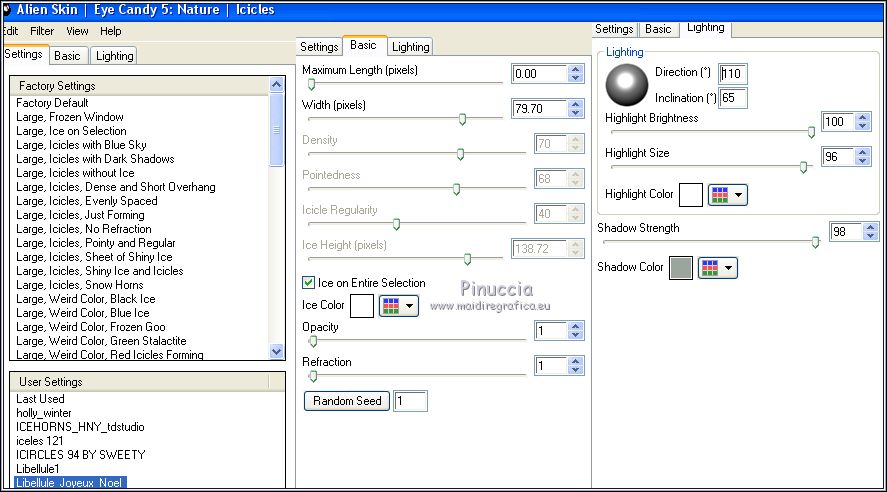Click the Direction angle field
The width and height of the screenshot is (887, 492).
733,74
